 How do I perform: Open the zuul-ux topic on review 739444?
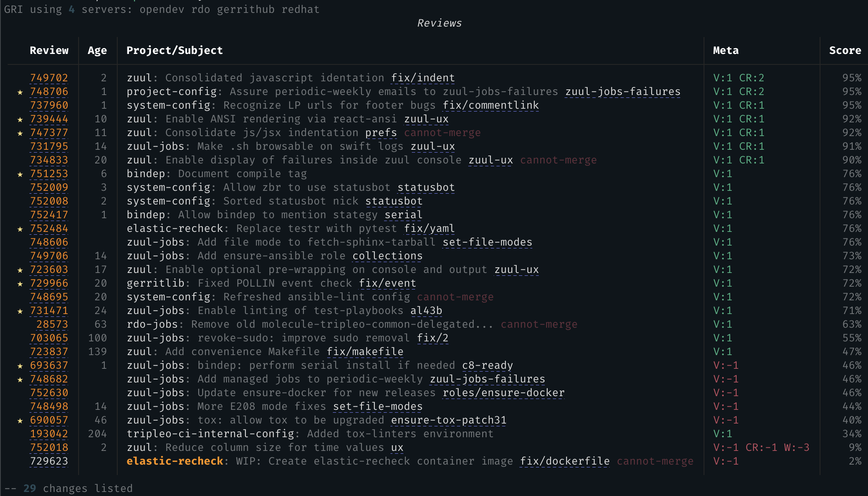point(426,119)
